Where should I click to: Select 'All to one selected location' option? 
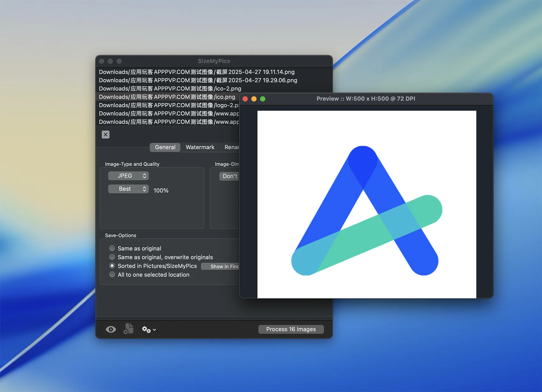pyautogui.click(x=112, y=274)
